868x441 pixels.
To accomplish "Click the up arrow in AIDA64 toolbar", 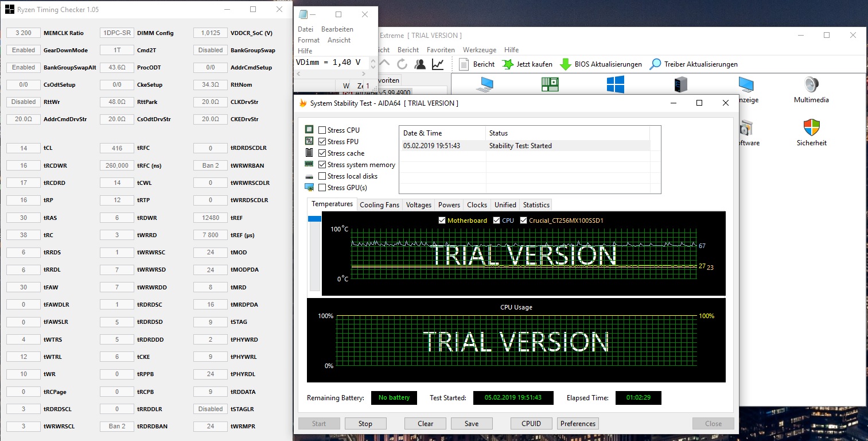I will [384, 64].
